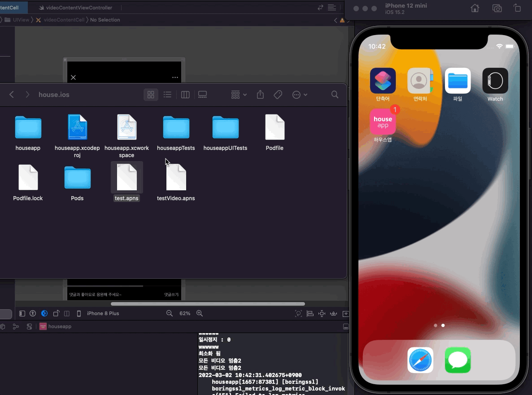Click the ellipsis on canvas cell
The width and height of the screenshot is (532, 395).
[175, 78]
